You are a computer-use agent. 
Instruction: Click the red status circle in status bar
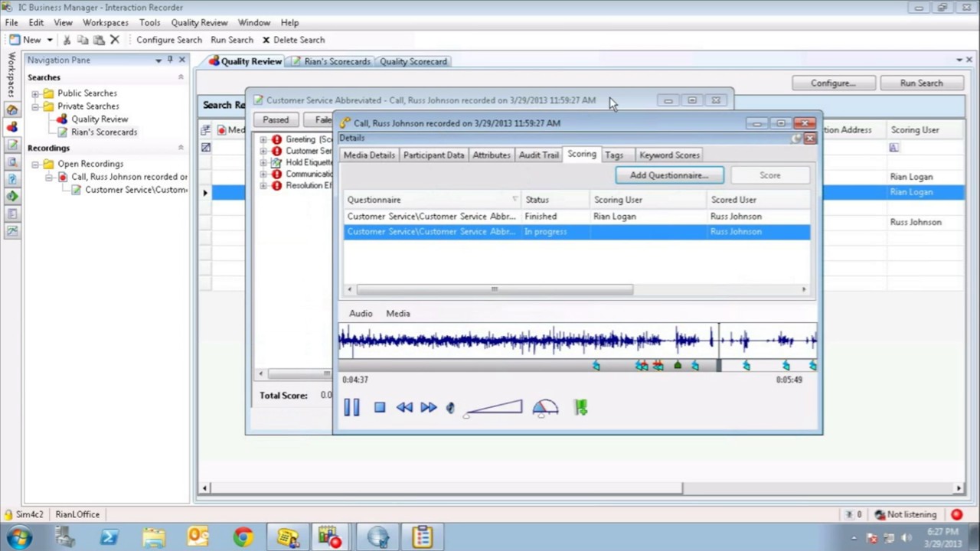pos(957,515)
